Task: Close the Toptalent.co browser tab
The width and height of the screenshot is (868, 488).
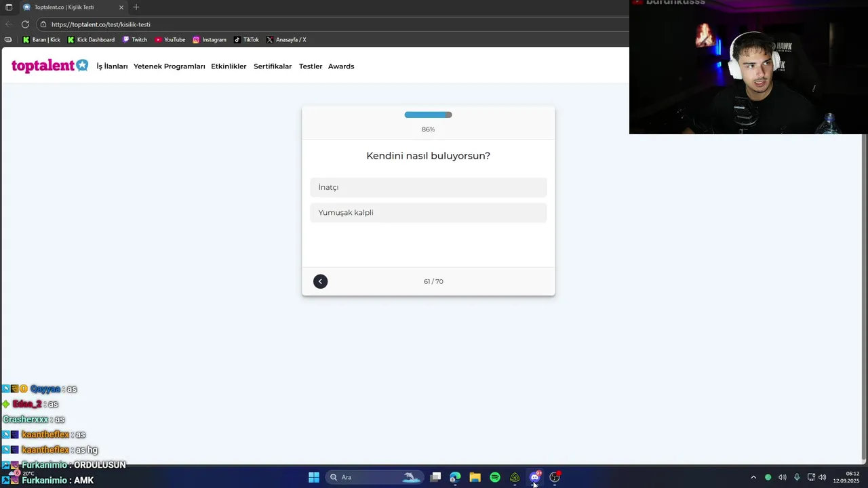Action: coord(121,7)
